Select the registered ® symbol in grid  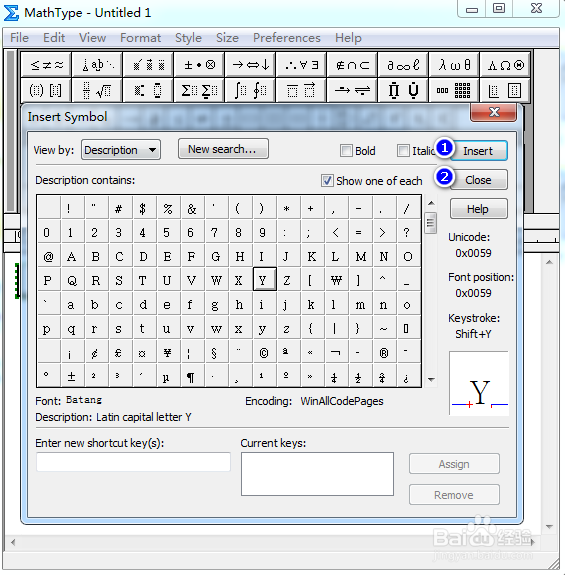pos(384,352)
